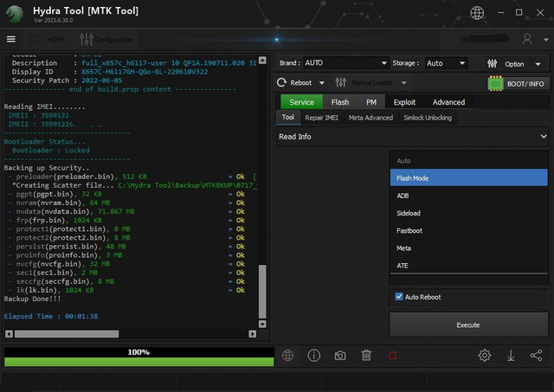Click the trash clear log icon

tap(366, 356)
